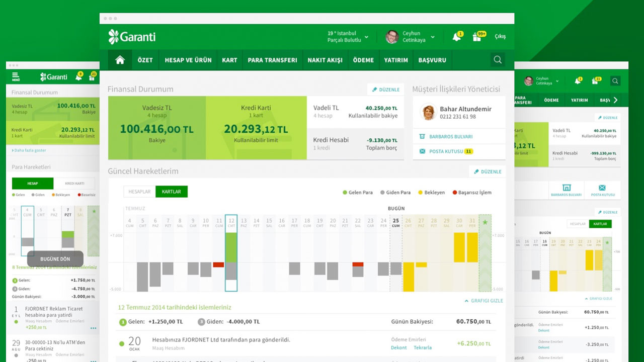Click the star column at the main chart's end

point(485,253)
